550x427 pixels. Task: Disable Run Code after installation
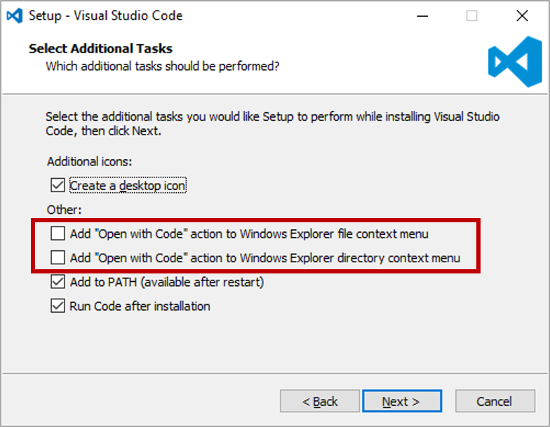pos(58,306)
